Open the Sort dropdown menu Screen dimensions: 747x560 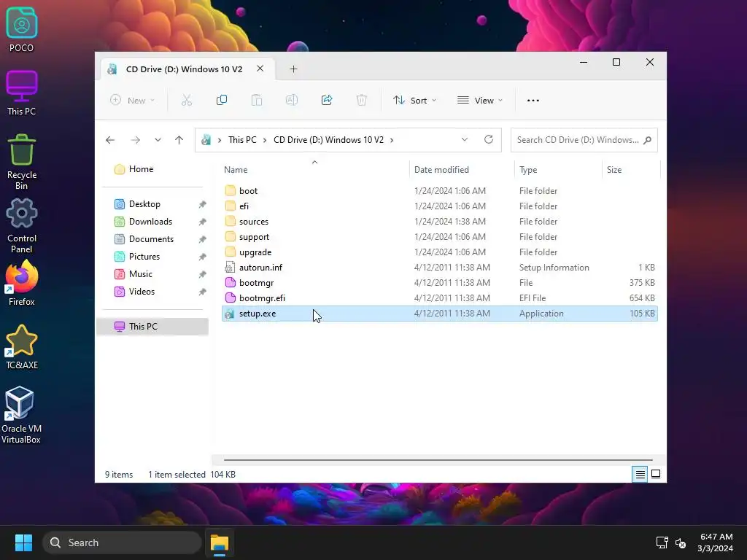(x=414, y=100)
